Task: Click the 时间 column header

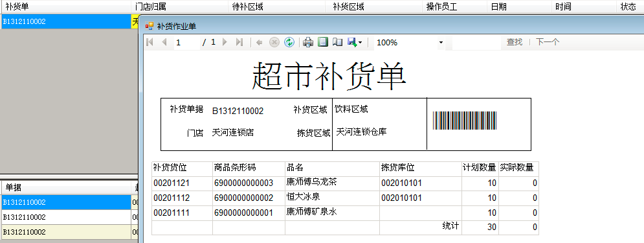Action: pyautogui.click(x=583, y=6)
